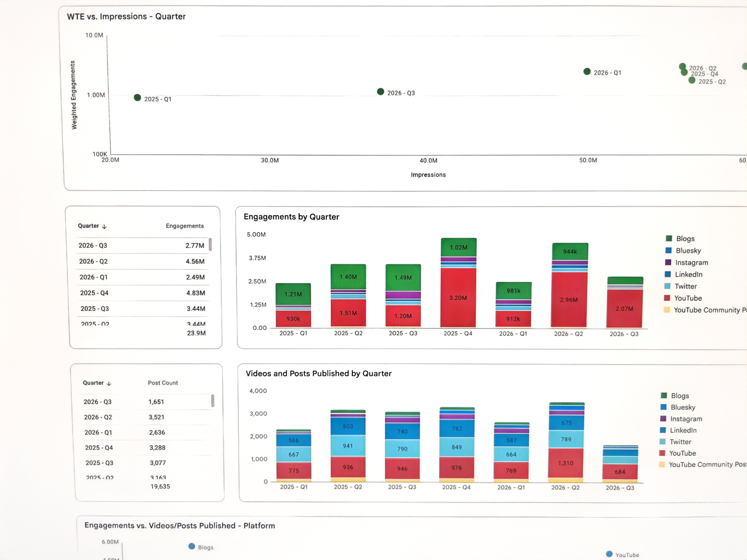This screenshot has width=747, height=560.
Task: Click the 2.07M YouTube bar segment
Action: 625,309
